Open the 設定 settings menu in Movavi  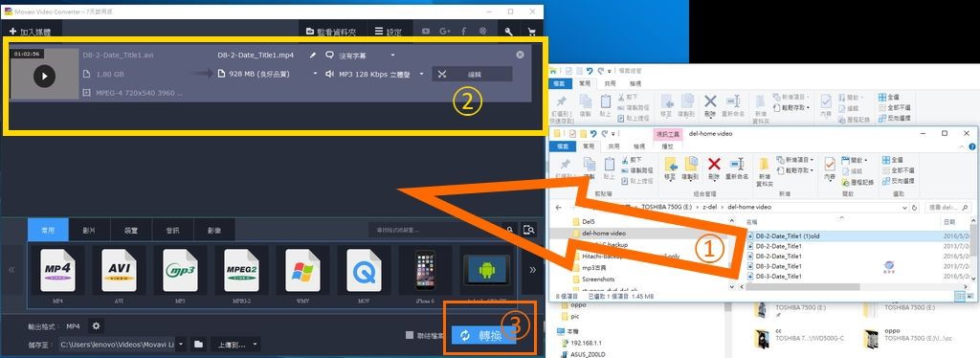(389, 32)
